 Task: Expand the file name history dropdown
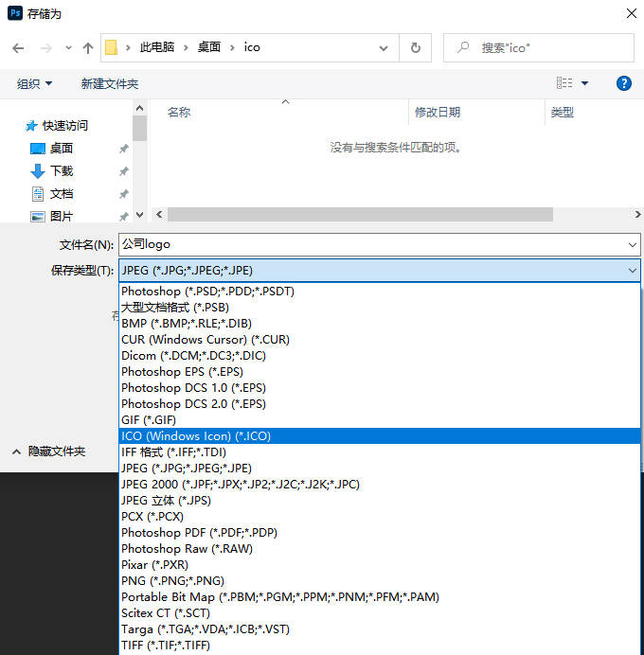(x=633, y=245)
